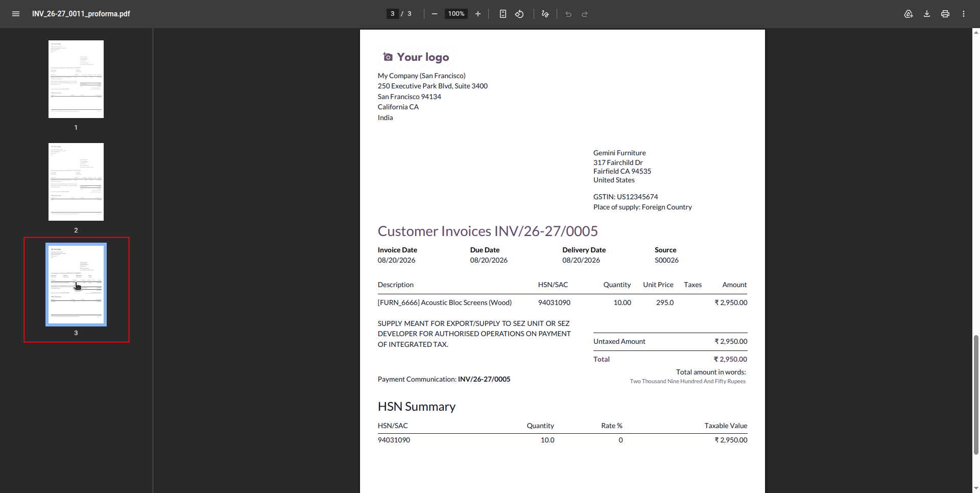Click the redo arrow icon
Screen dimensions: 980x493
(585, 14)
